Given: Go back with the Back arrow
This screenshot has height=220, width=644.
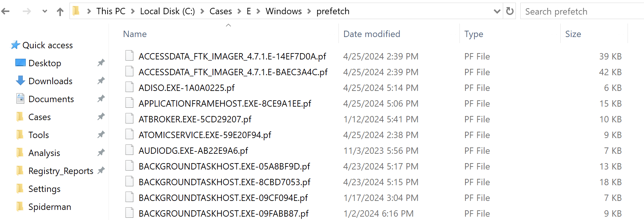Looking at the screenshot, I should coord(6,12).
